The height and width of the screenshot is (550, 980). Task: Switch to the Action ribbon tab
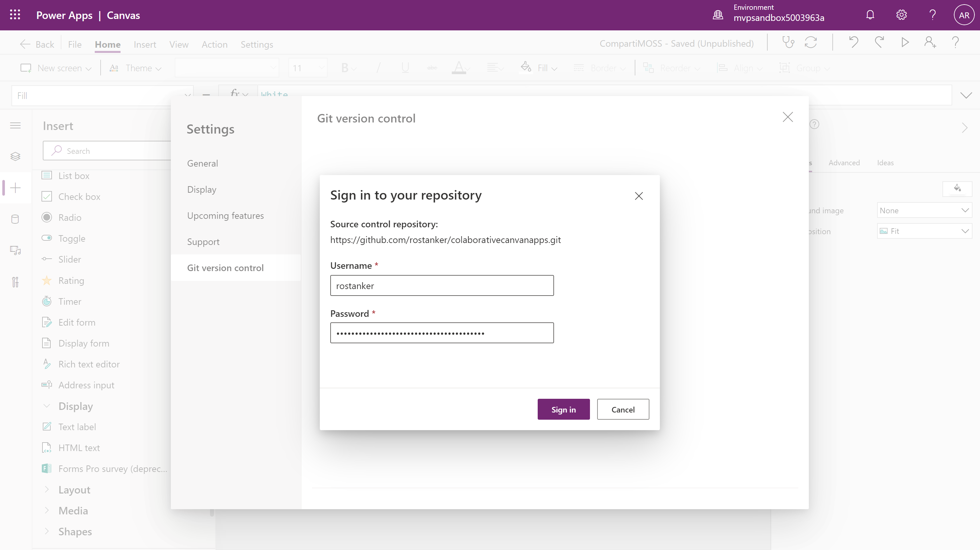pyautogui.click(x=215, y=44)
